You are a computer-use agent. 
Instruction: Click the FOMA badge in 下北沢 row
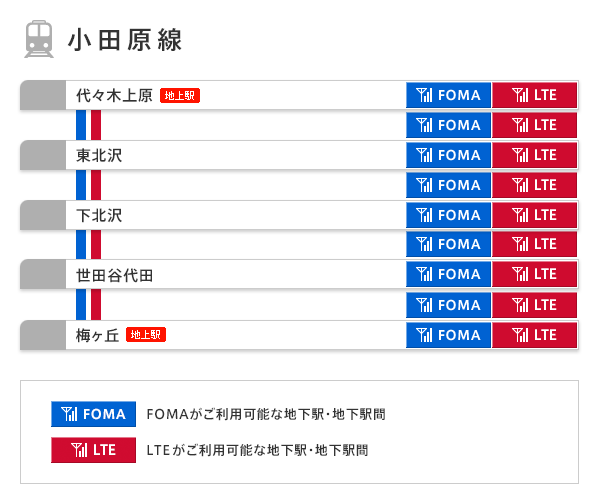point(448,215)
